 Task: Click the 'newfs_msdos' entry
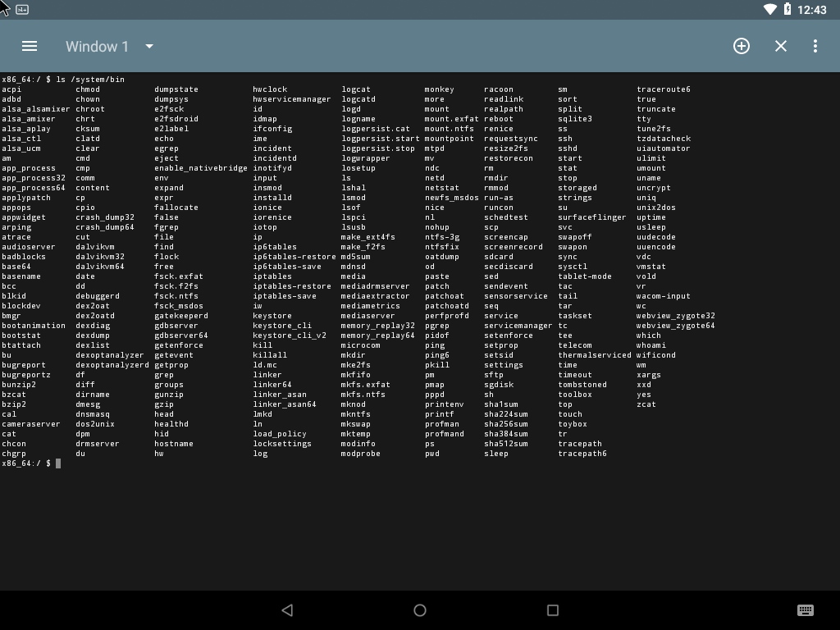452,198
